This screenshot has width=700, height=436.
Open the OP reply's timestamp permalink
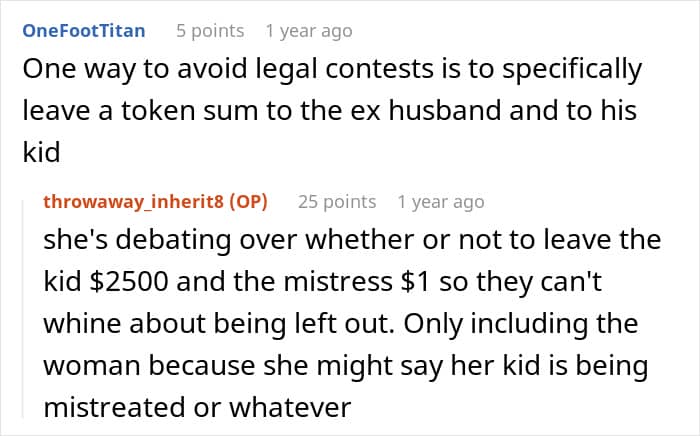click(x=440, y=201)
